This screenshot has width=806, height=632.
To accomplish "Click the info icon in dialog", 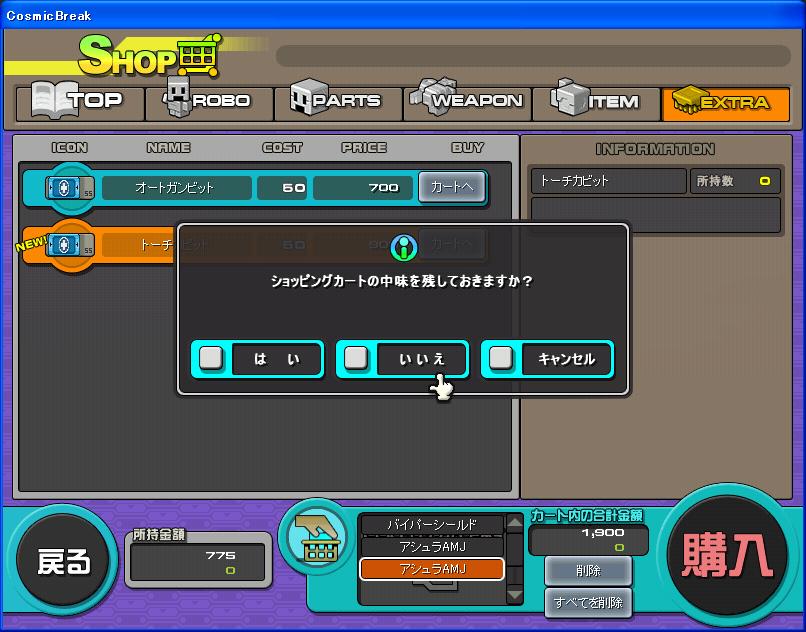I will (404, 247).
